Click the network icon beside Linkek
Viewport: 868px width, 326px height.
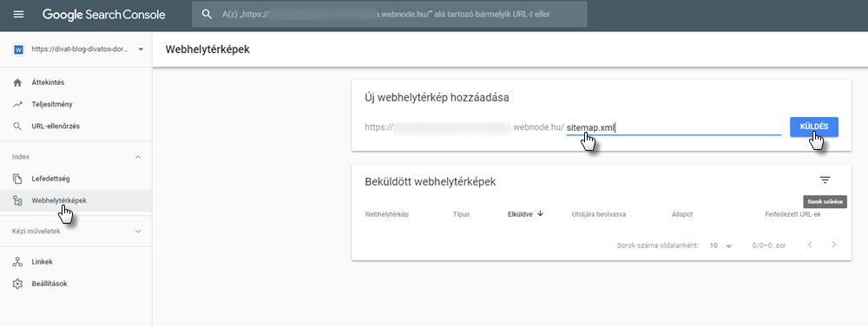[x=17, y=262]
